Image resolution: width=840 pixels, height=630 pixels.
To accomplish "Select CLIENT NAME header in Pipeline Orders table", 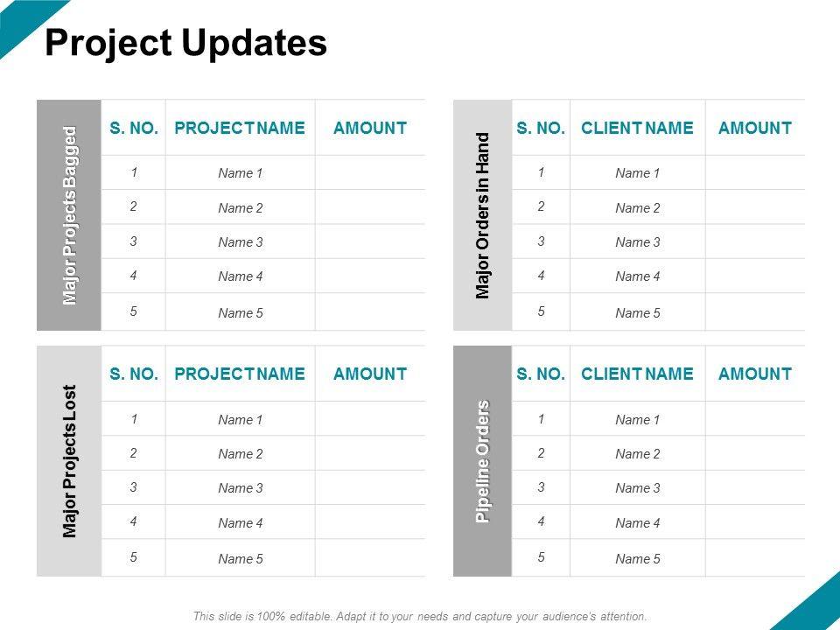I will 637,374.
